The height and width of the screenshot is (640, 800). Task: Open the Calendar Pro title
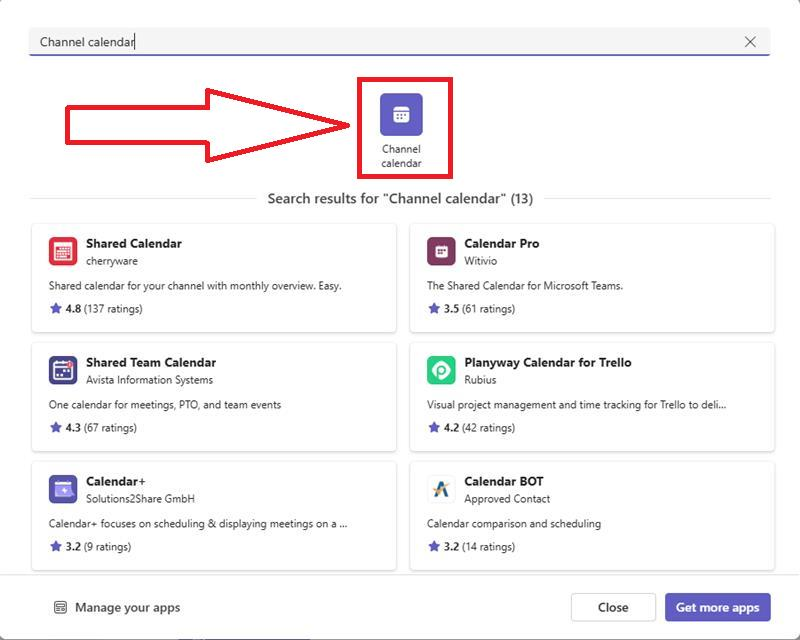(502, 243)
